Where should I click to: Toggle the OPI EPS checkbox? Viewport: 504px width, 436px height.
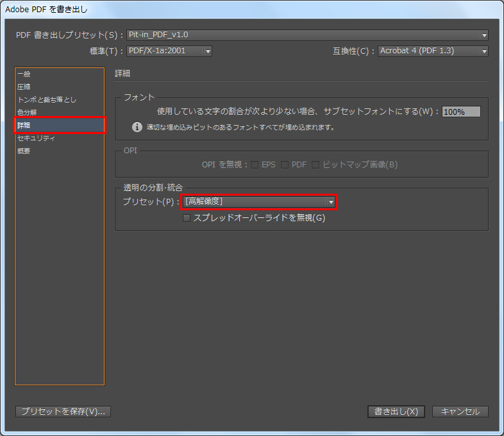[x=255, y=165]
